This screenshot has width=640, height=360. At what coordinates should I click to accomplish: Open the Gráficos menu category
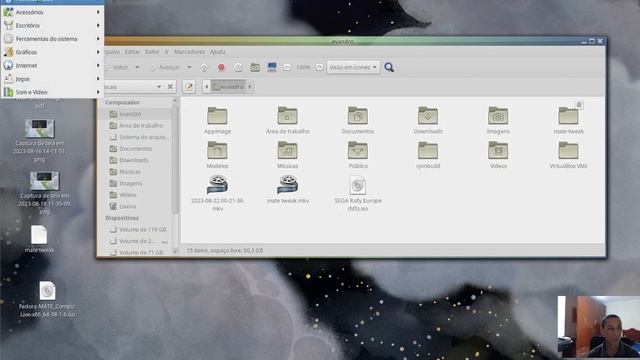tap(52, 52)
